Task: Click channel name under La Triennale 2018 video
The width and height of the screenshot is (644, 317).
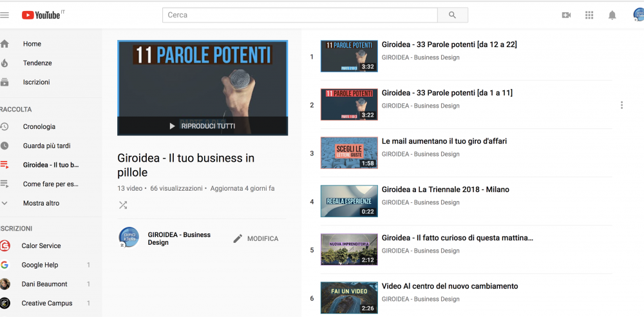Action: coord(421,202)
